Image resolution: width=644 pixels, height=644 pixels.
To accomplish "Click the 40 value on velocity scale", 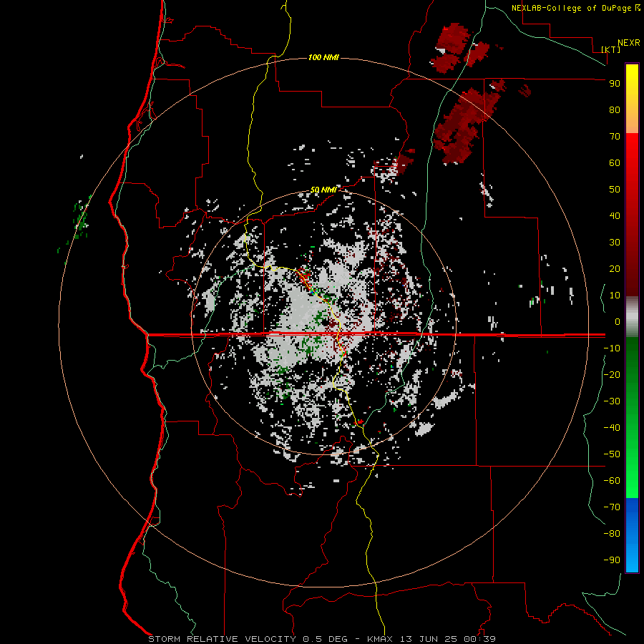I will 615,215.
